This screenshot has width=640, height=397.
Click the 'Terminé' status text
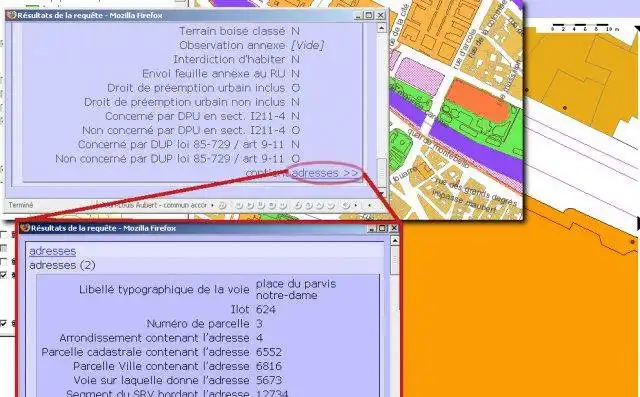[21, 205]
